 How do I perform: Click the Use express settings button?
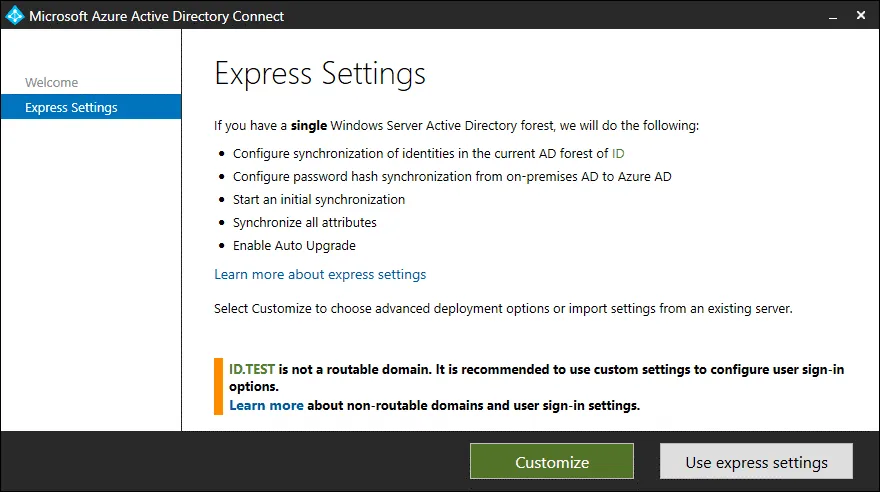[756, 462]
